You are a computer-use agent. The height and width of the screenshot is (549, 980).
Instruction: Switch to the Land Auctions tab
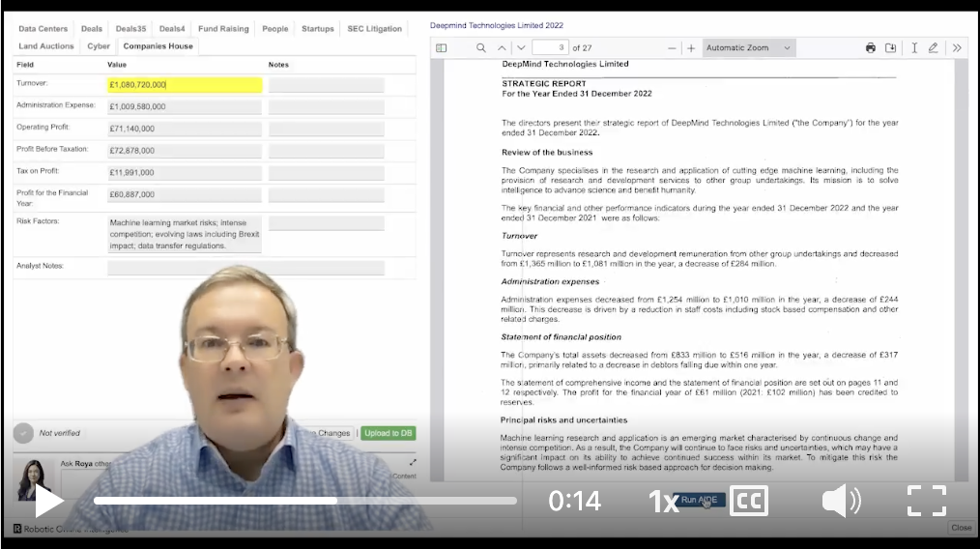(46, 46)
